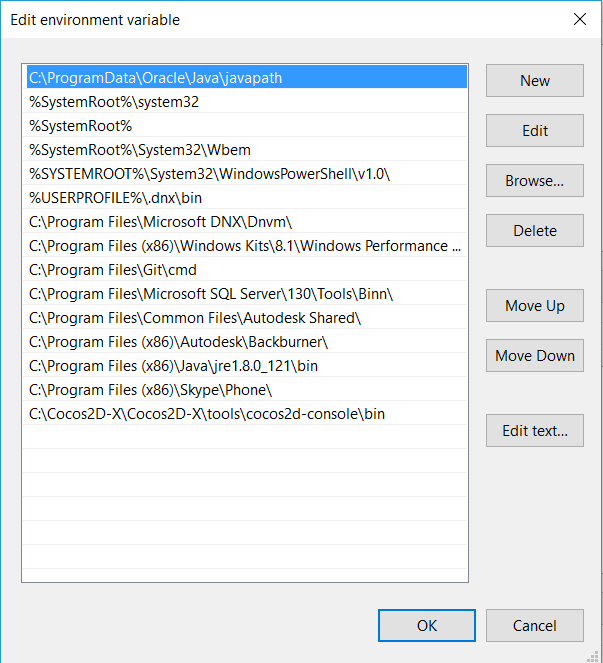603x663 pixels.
Task: Select the cocos2d-console bin path
Action: (x=247, y=414)
